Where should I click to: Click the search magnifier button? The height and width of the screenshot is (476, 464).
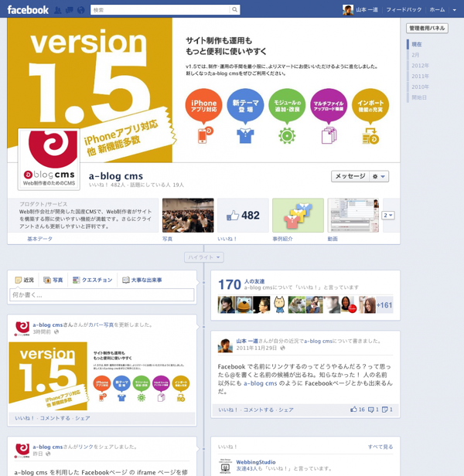coord(234,10)
